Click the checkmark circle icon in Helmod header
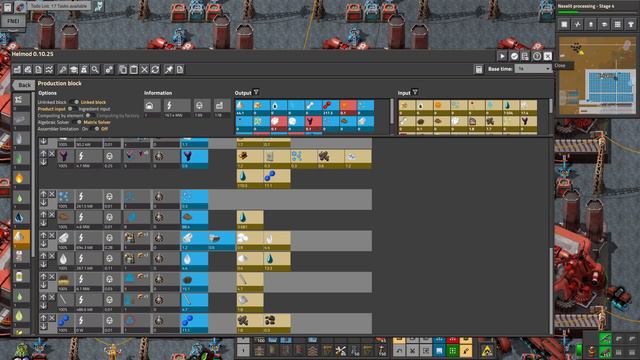 [514, 56]
